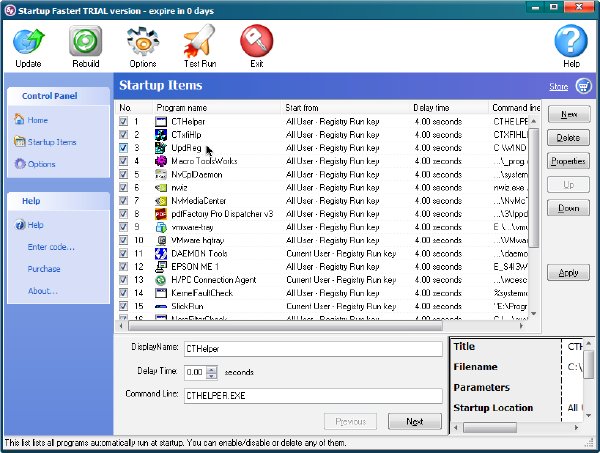This screenshot has width=600, height=453.
Task: Sort by Delay time column header
Action: click(x=450, y=108)
